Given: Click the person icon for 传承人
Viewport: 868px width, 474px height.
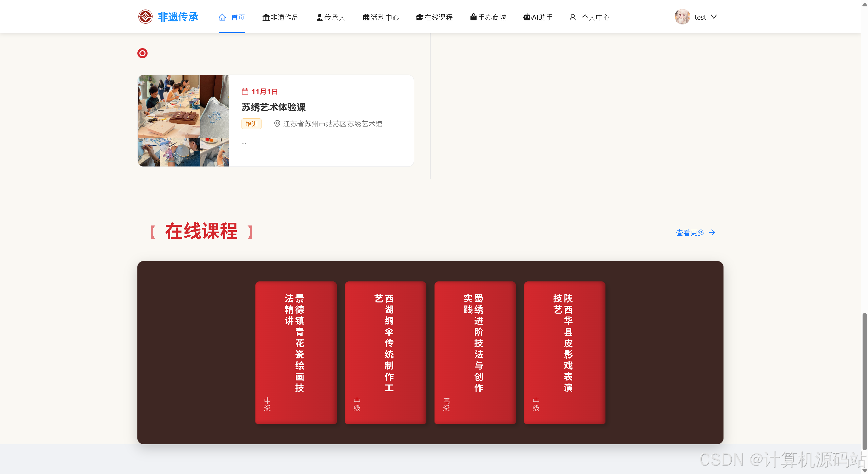Looking at the screenshot, I should [x=319, y=17].
